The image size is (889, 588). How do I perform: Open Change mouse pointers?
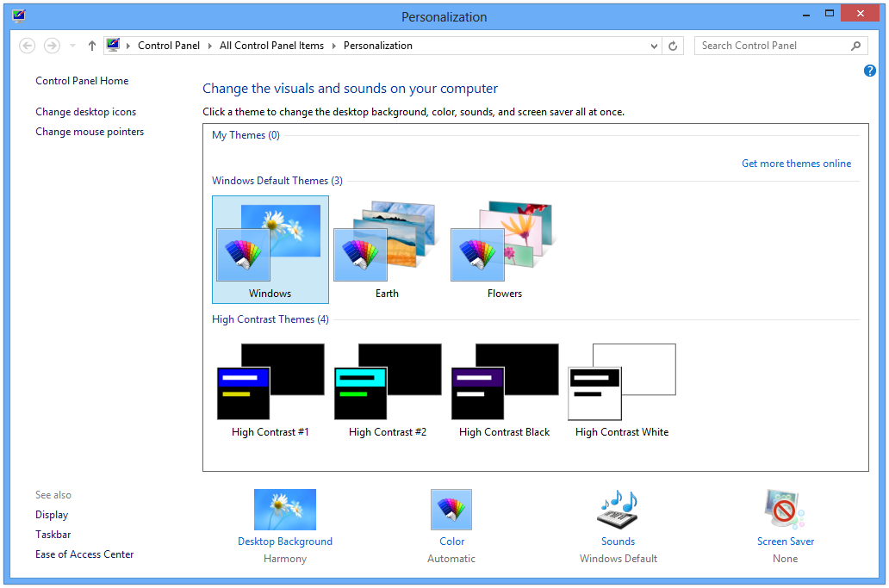[90, 132]
